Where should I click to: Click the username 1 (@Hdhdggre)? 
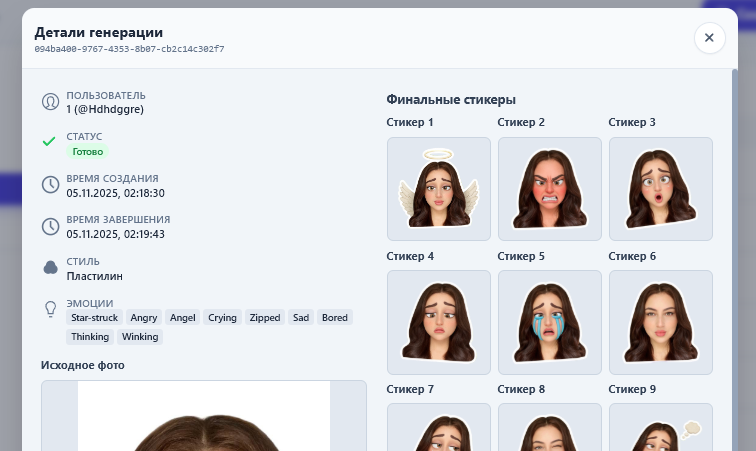pos(105,109)
